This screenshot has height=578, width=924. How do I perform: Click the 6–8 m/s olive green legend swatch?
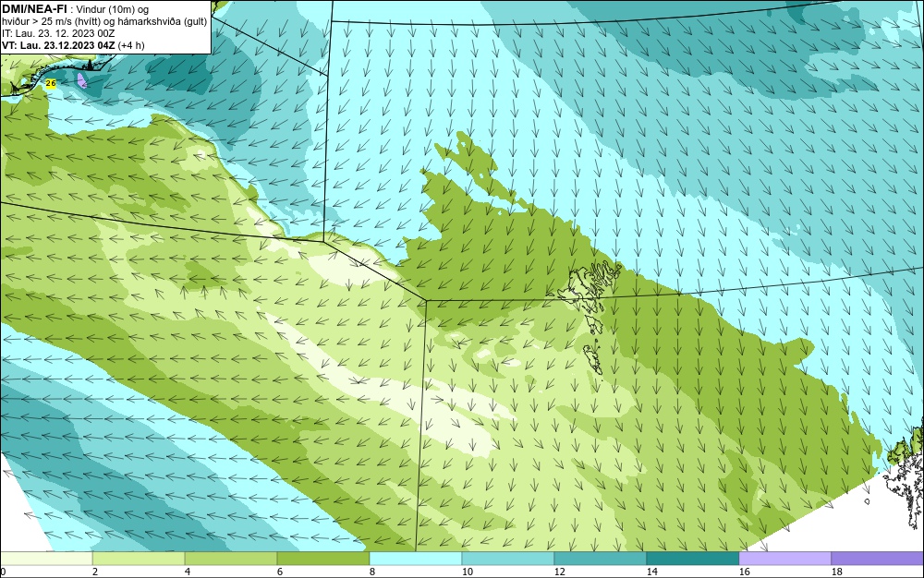click(322, 558)
